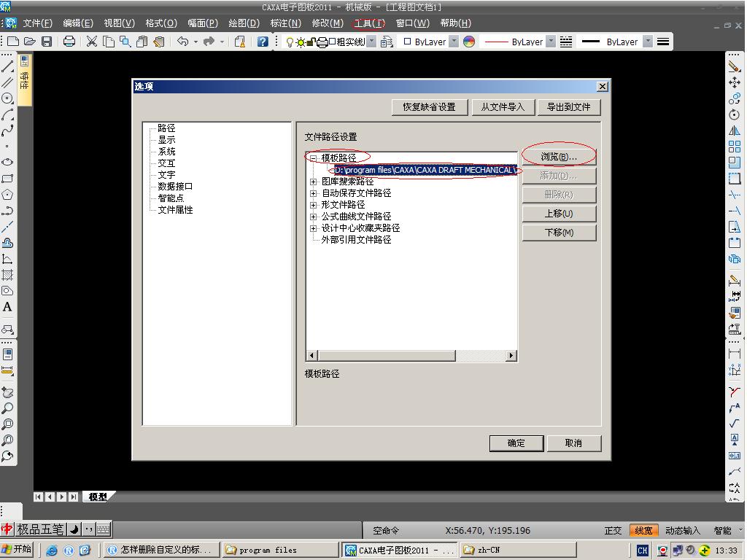Click the Undo arrow icon

point(183,42)
